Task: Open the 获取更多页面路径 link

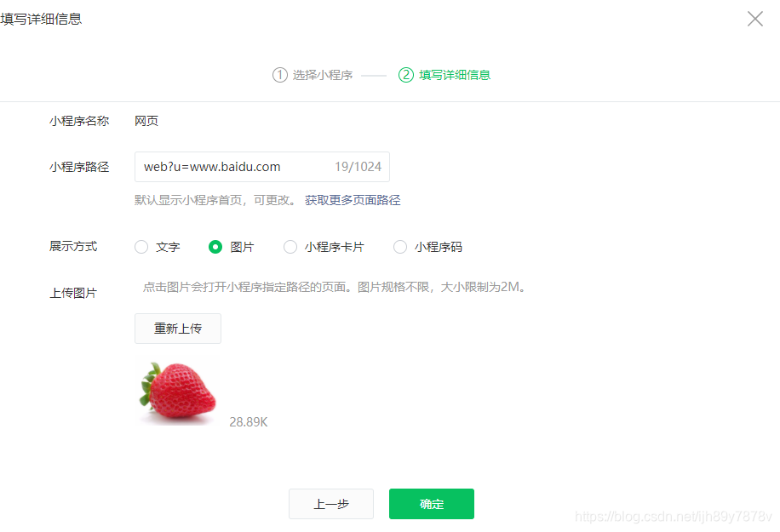Action: (353, 200)
